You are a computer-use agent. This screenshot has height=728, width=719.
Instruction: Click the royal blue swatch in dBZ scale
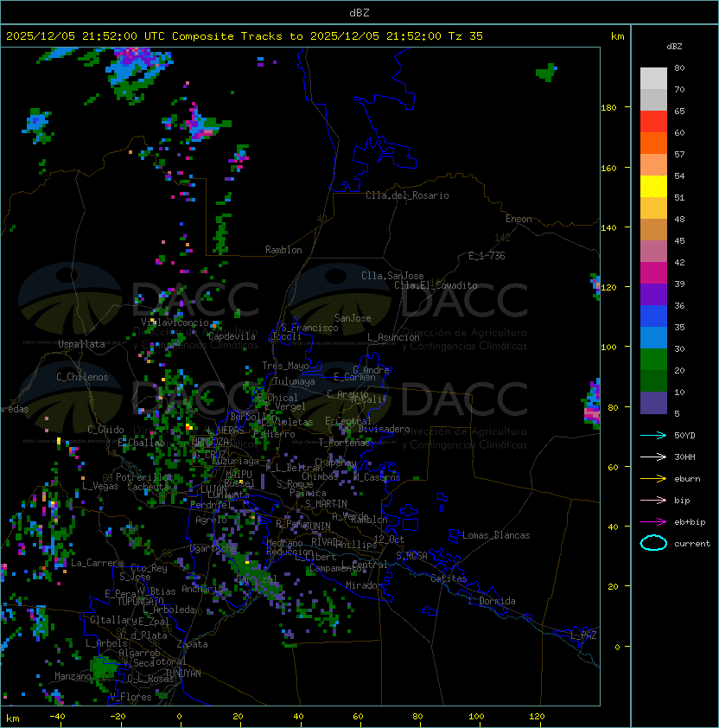point(653,316)
